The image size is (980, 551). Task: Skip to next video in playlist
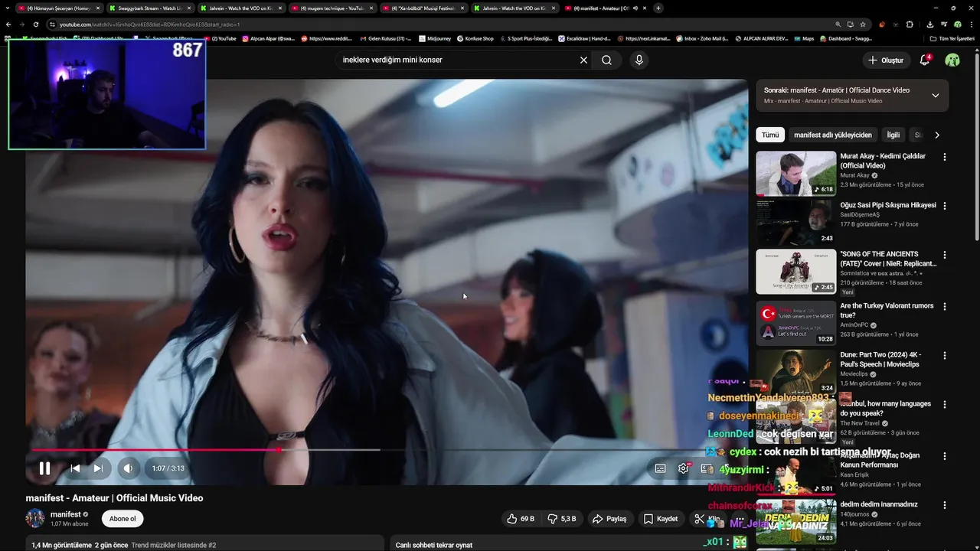[x=98, y=468]
